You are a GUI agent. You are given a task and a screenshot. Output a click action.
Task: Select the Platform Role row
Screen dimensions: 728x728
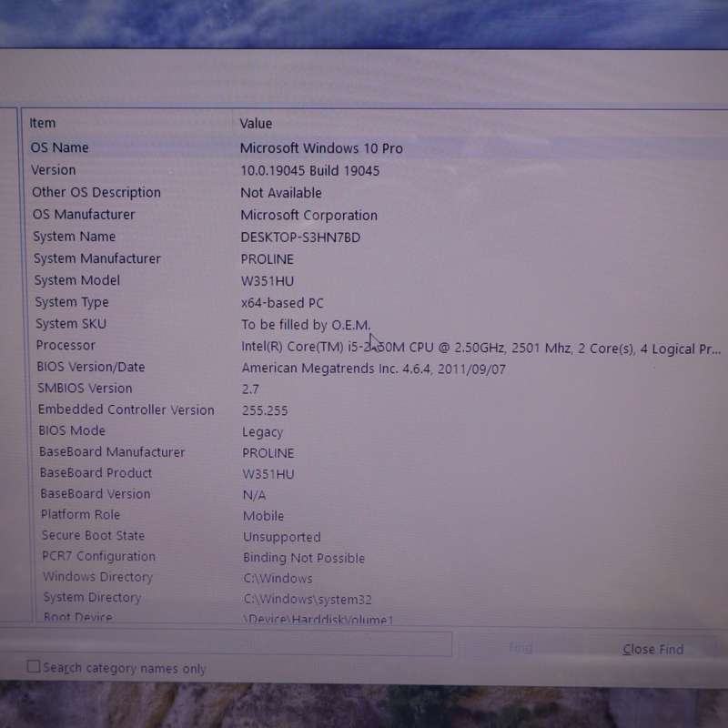81,514
